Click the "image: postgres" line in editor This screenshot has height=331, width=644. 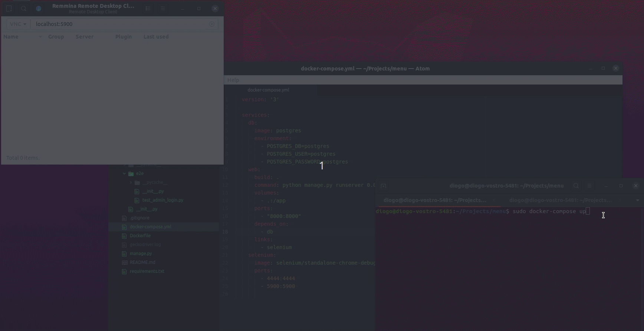coord(277,130)
